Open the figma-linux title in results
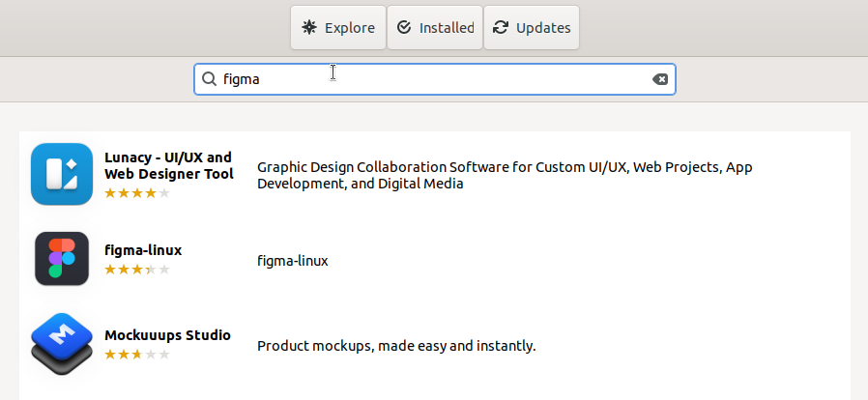 click(x=143, y=250)
